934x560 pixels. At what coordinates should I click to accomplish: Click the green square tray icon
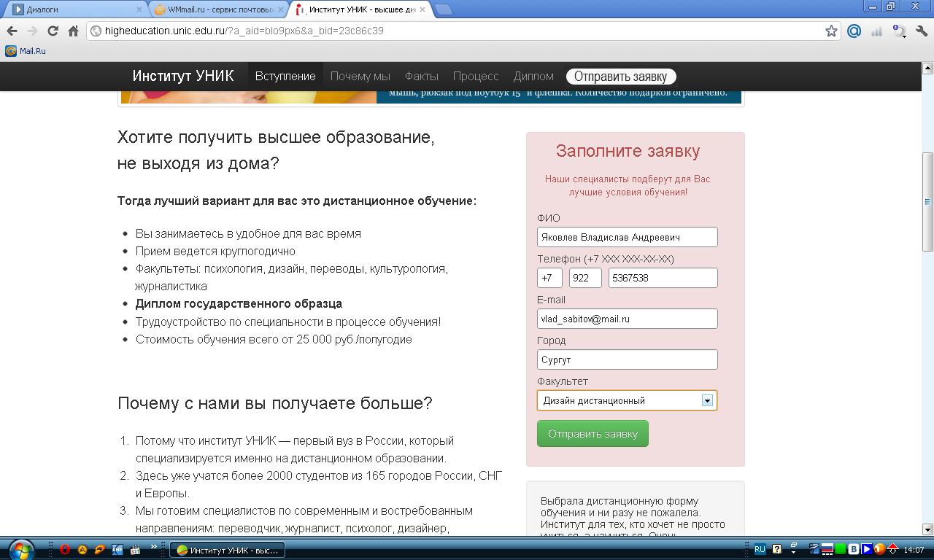point(840,550)
